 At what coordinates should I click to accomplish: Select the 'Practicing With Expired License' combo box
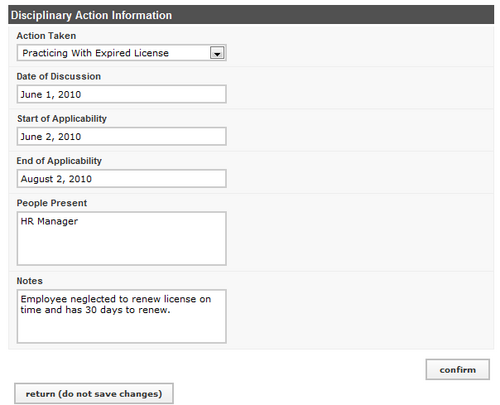[122, 53]
